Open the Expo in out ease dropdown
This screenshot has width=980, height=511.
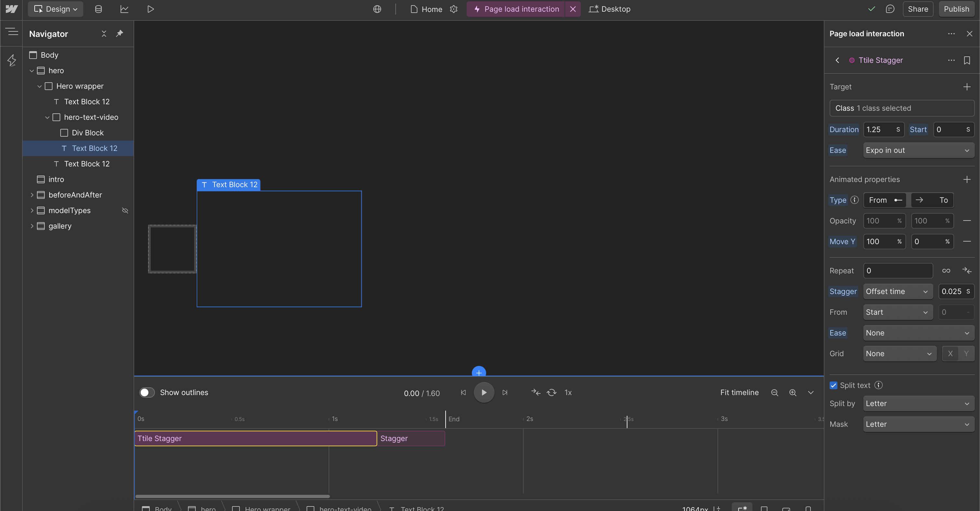(x=918, y=150)
